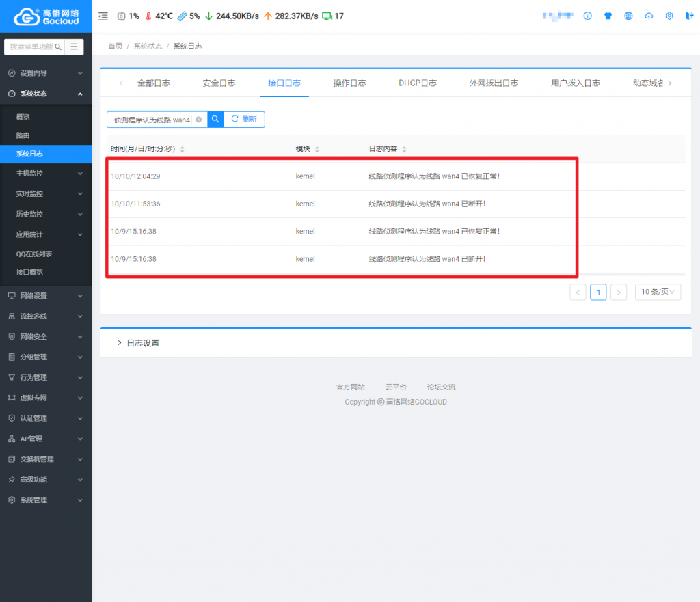
Task: Click the online hosts monitor icon
Action: (327, 16)
